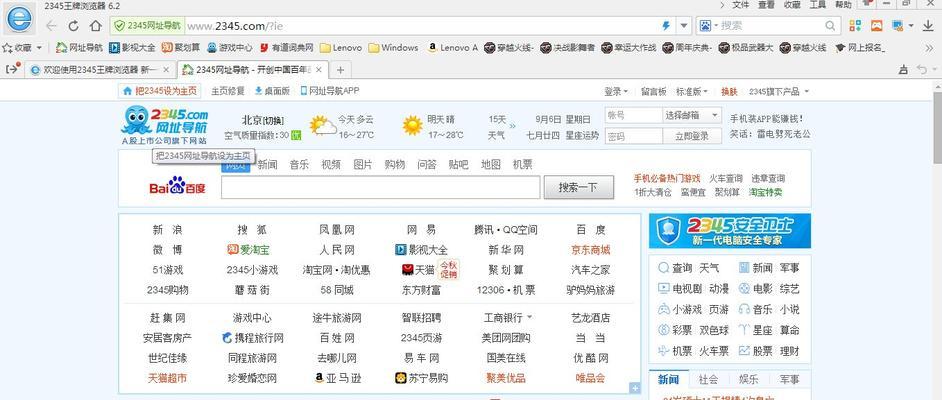942x400 pixels.
Task: Click the blue plus icon below site grid
Action: click(x=634, y=389)
